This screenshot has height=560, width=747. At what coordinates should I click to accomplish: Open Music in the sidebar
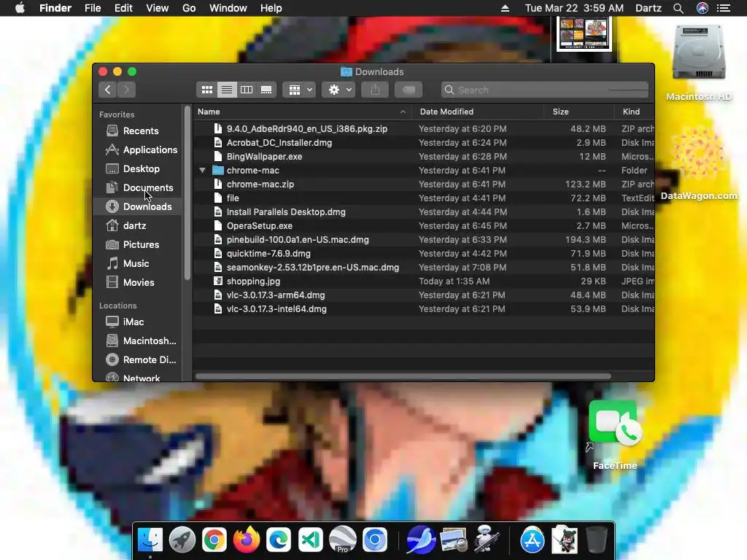[x=137, y=263]
